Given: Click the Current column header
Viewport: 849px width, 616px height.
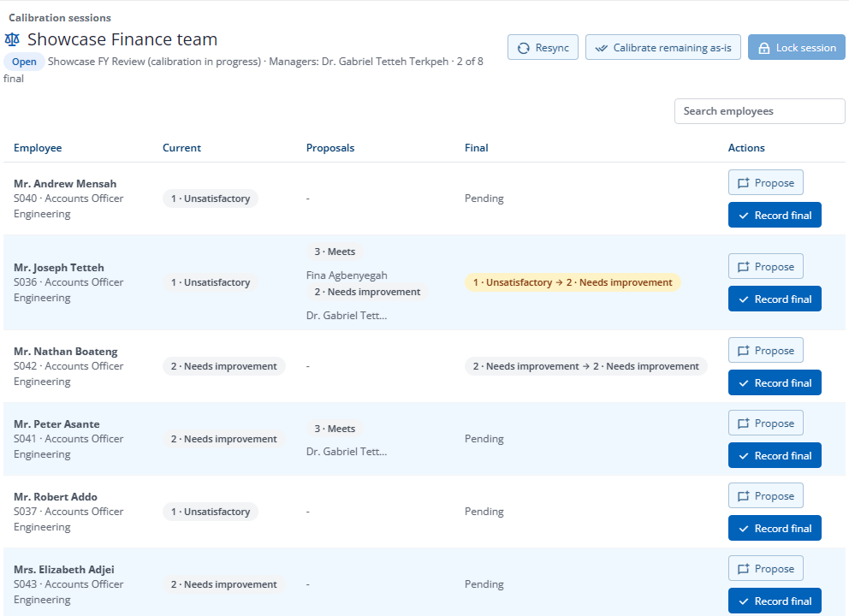Looking at the screenshot, I should pyautogui.click(x=181, y=148).
